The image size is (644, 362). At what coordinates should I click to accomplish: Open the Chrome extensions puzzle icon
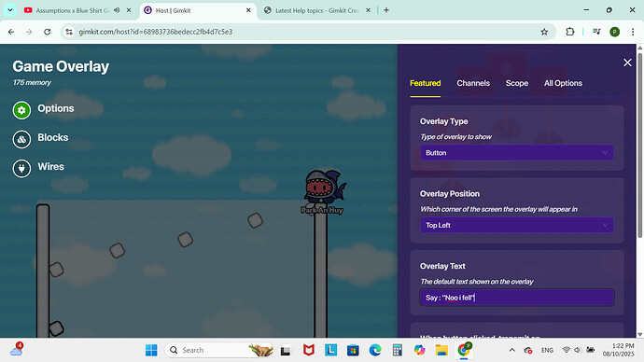pos(569,32)
